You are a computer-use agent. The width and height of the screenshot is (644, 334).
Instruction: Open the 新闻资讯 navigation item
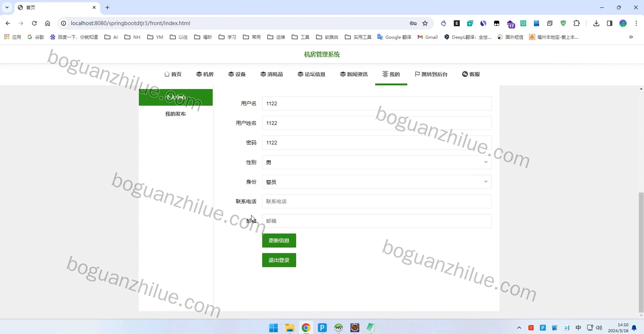[354, 74]
